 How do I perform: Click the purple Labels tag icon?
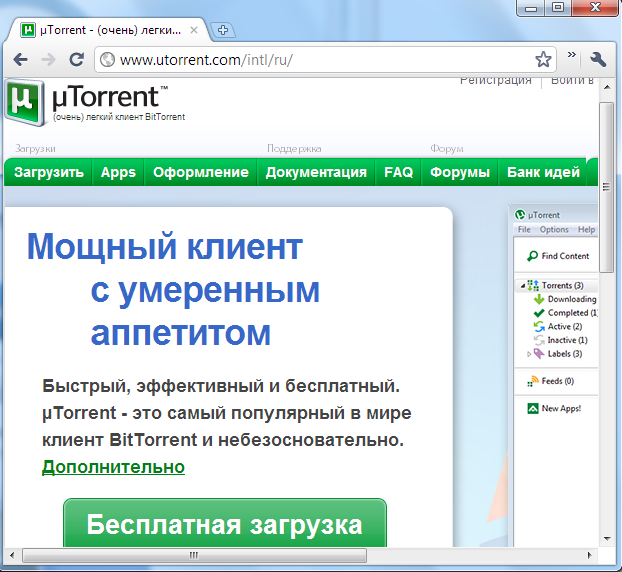(539, 353)
